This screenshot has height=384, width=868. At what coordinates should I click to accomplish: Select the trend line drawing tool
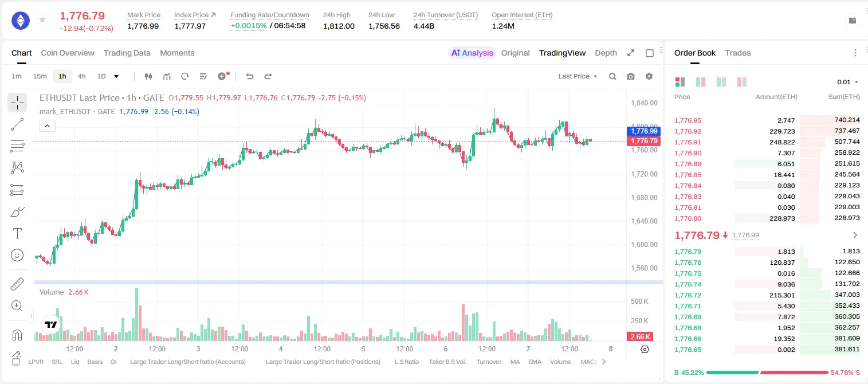[x=17, y=124]
